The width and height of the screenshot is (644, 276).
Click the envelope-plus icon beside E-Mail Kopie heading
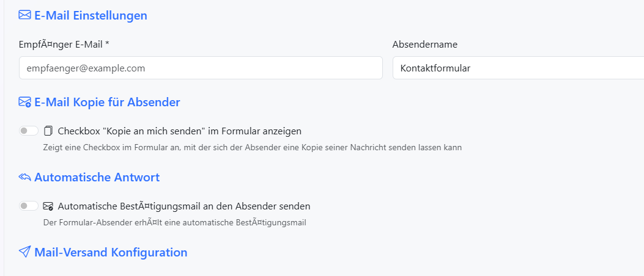point(25,102)
